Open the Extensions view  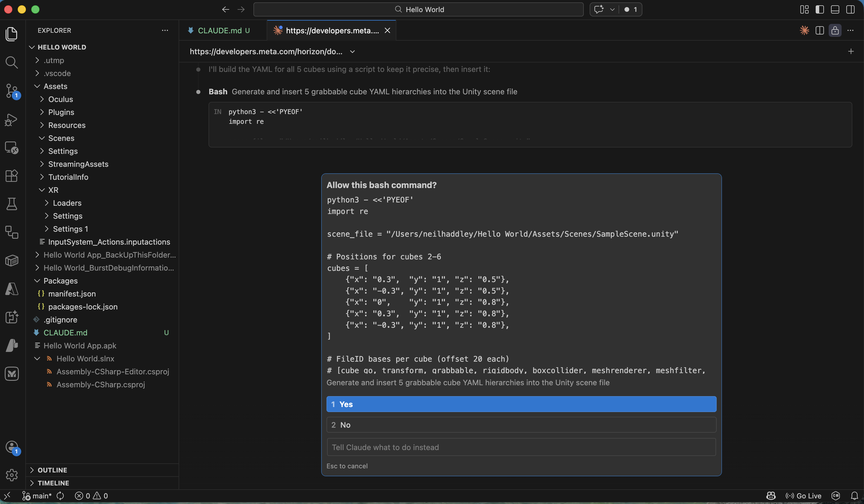click(x=12, y=176)
